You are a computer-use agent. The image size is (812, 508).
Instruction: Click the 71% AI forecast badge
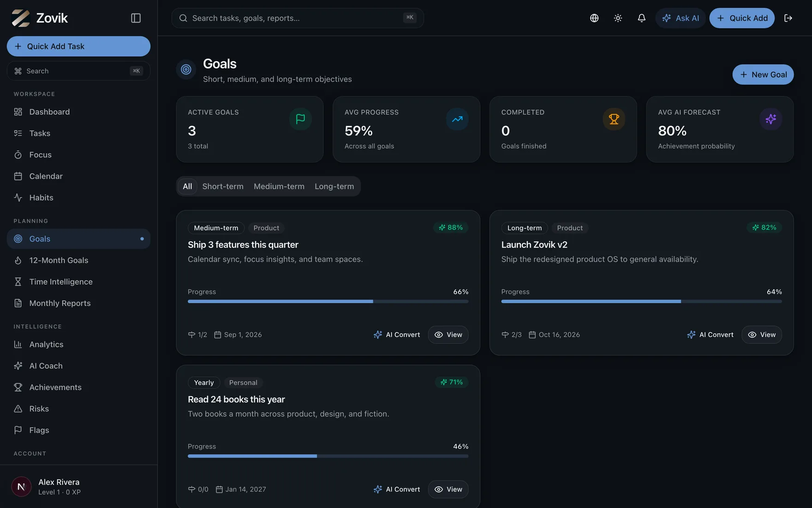[x=452, y=382]
